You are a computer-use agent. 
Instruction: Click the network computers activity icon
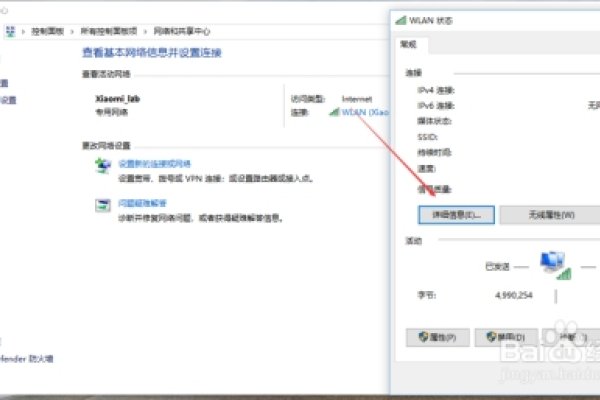pos(555,266)
